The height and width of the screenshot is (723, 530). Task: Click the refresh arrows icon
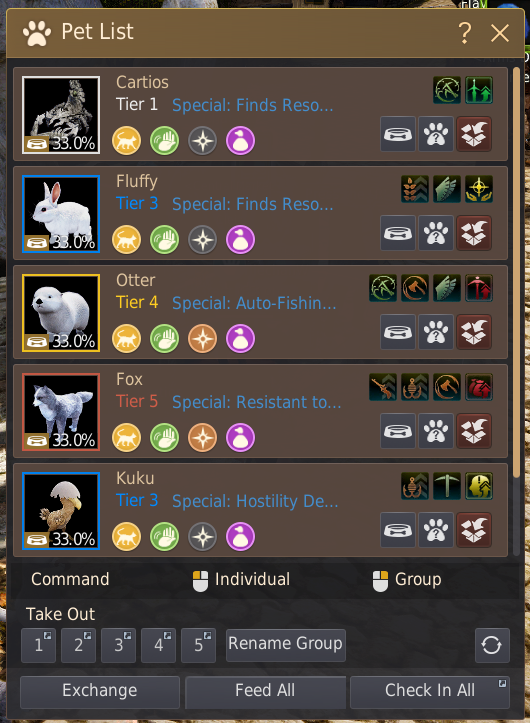(x=492, y=645)
